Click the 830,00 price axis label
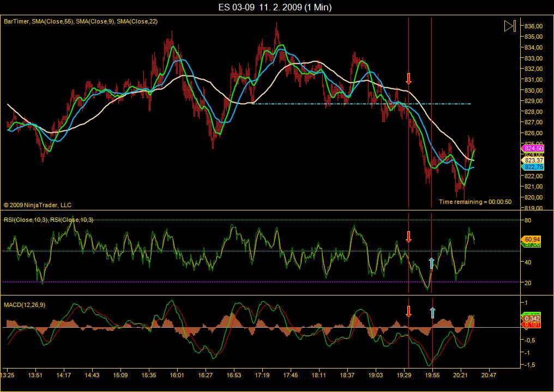 (x=533, y=91)
